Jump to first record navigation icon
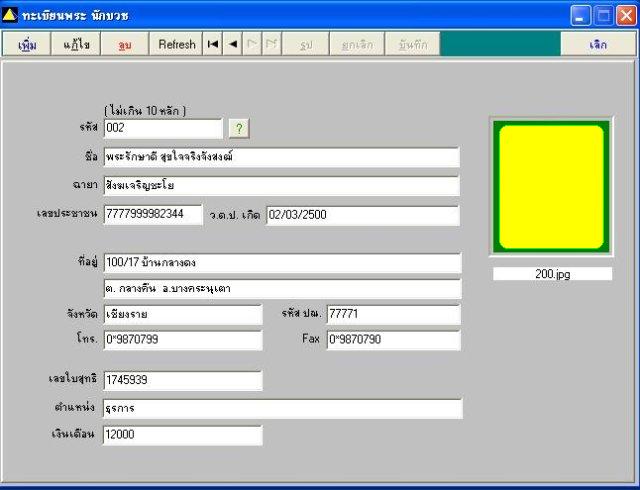 pos(212,44)
